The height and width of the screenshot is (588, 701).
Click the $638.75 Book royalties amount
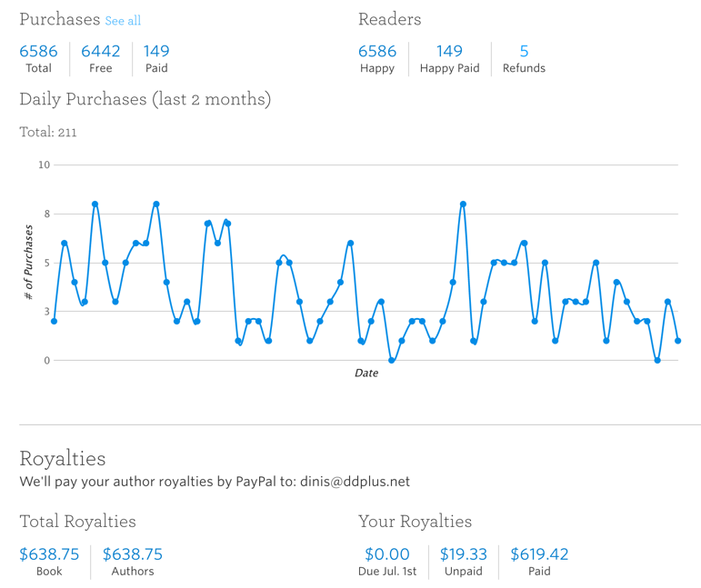[49, 554]
